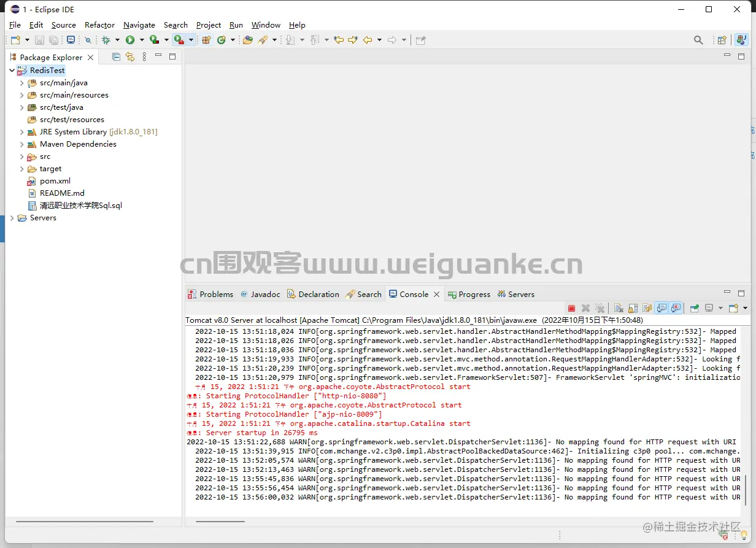
Task: Click the Save All icon
Action: point(53,40)
